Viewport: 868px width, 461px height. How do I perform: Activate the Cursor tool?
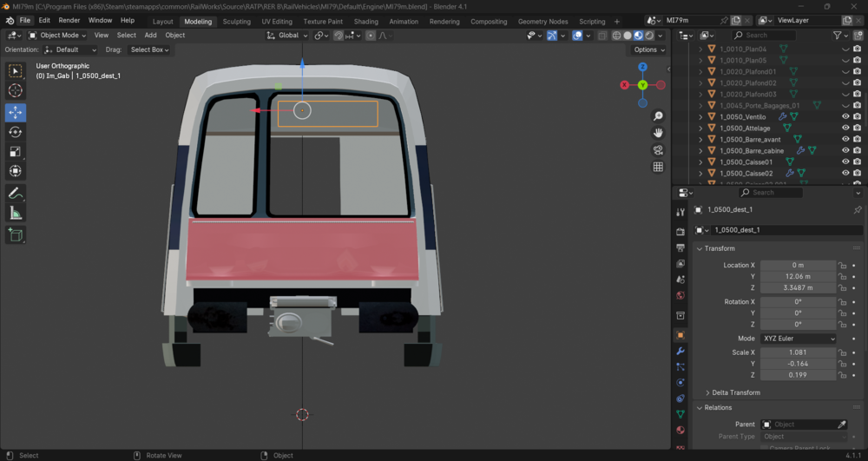(x=15, y=90)
